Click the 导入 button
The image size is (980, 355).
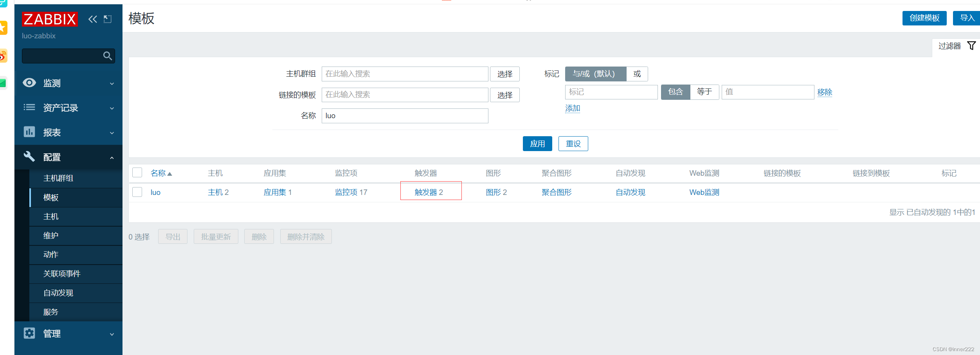coord(967,18)
